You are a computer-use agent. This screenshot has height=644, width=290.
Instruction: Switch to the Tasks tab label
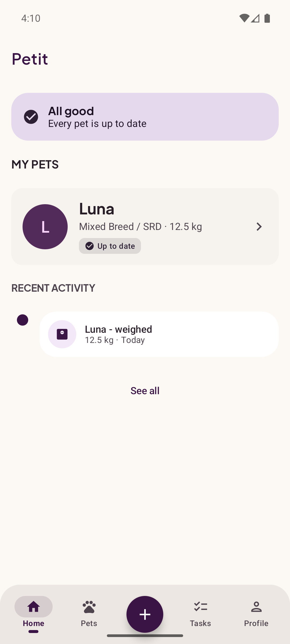(x=201, y=623)
